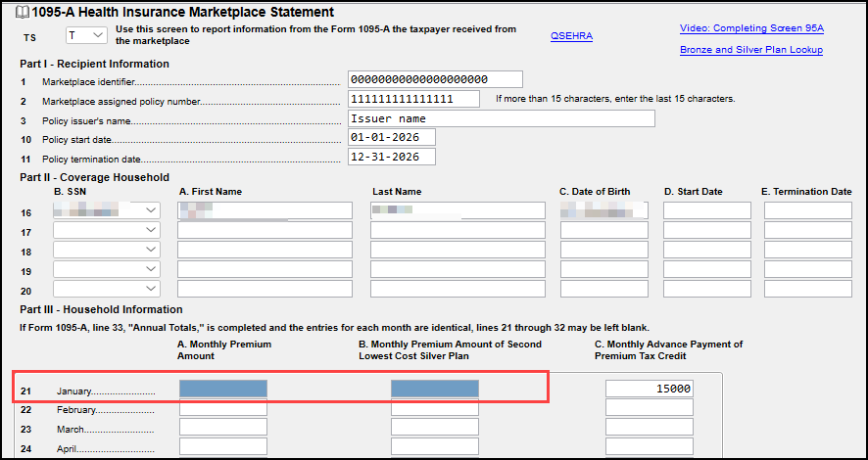Click the Policy start date field
The height and width of the screenshot is (460, 868).
(391, 138)
